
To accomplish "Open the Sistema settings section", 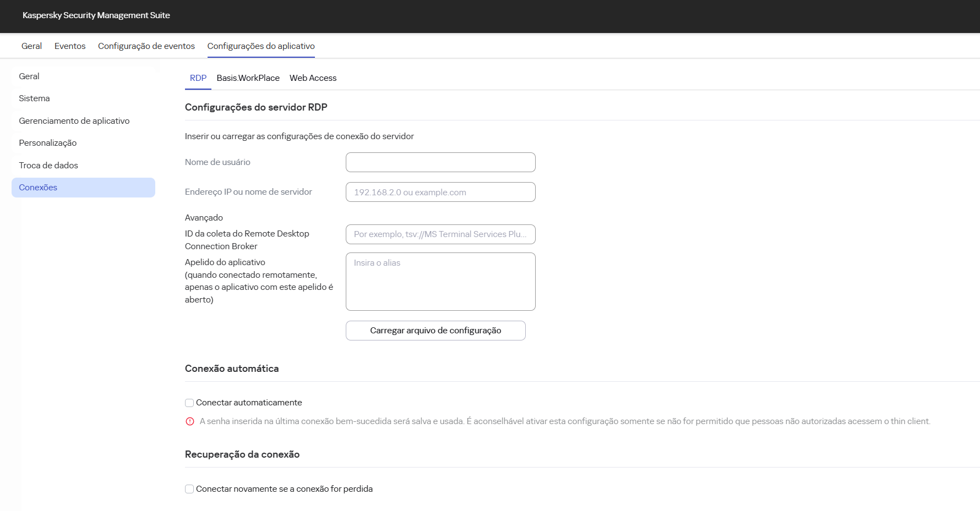I will point(34,98).
